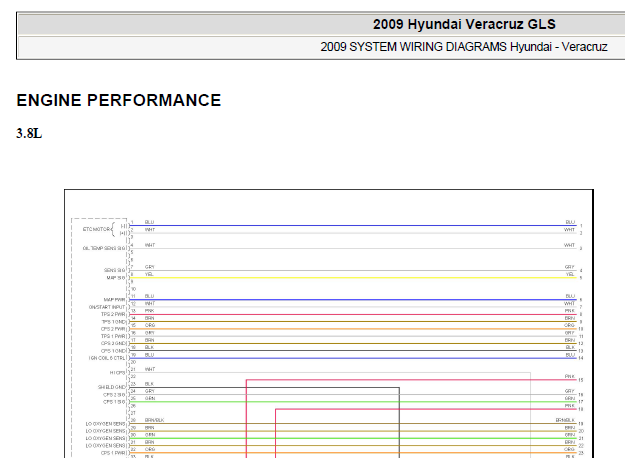This screenshot has width=625, height=458.
Task: Select the "3.8L" engine heading
Action: click(x=29, y=133)
